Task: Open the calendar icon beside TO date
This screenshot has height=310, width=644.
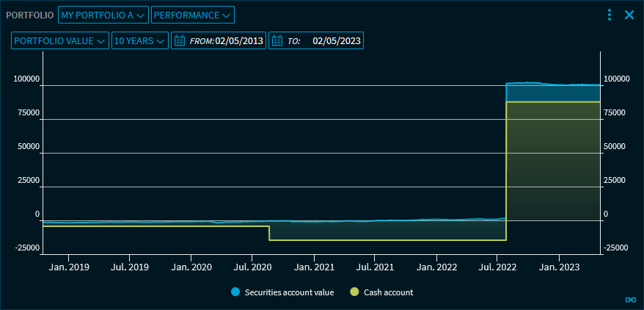Action: (277, 41)
